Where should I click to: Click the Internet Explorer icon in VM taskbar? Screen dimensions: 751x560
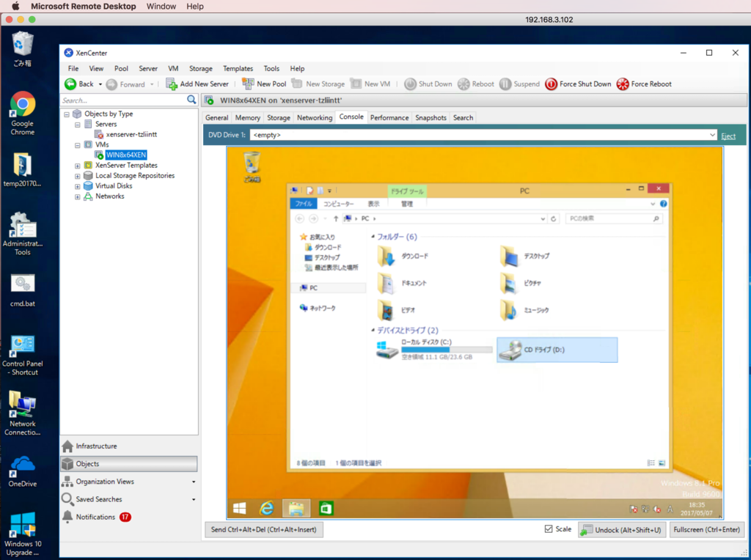267,508
